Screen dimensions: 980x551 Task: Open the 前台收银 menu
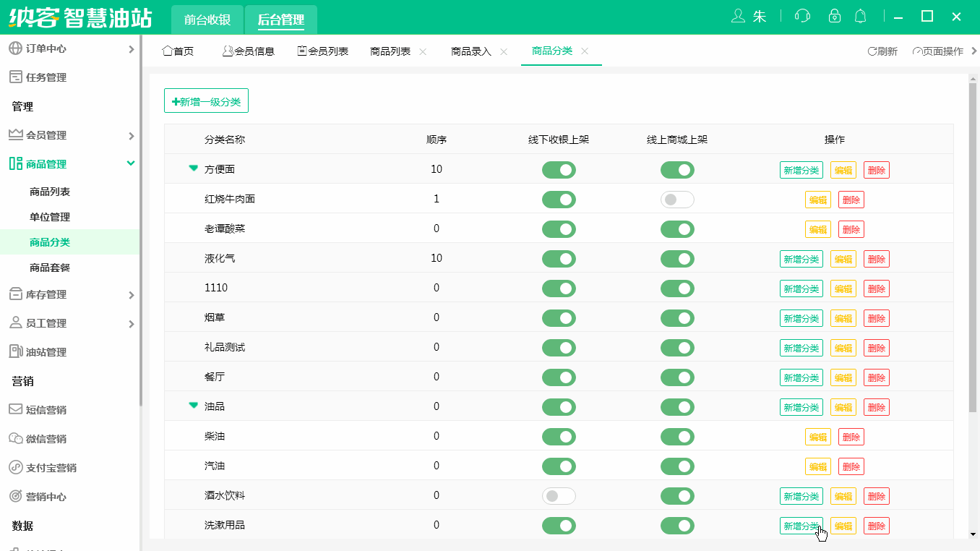click(206, 20)
